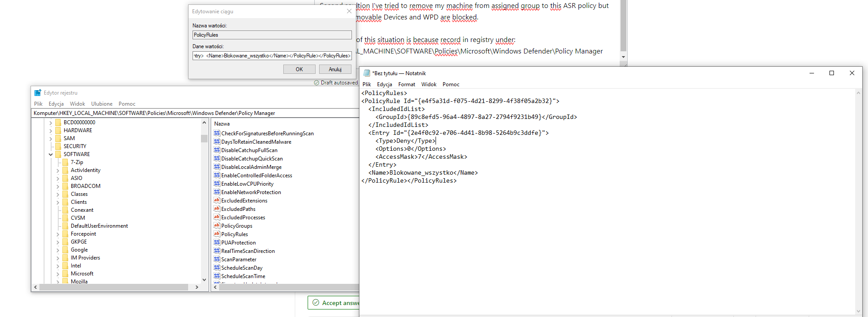Screen dimensions: 868x317
Task: Open Widok menu in Notepad
Action: [x=429, y=84]
